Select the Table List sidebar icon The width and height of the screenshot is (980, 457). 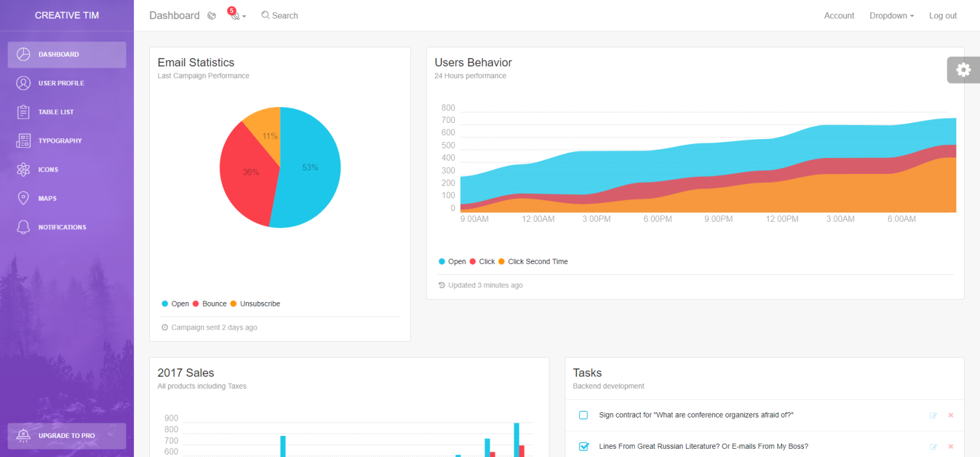pyautogui.click(x=23, y=112)
